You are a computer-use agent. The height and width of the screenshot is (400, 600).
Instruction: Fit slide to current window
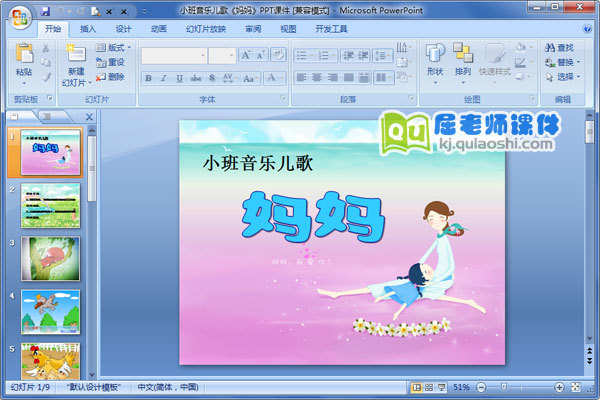576,387
